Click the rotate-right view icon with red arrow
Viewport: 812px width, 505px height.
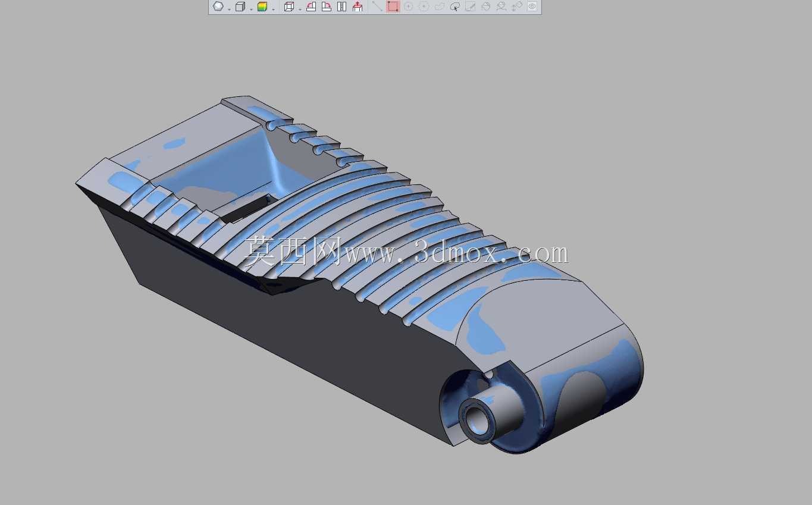[326, 7]
